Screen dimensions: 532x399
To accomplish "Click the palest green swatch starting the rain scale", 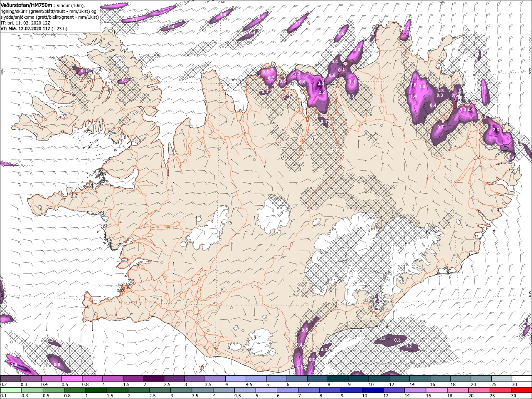I will point(10,390).
